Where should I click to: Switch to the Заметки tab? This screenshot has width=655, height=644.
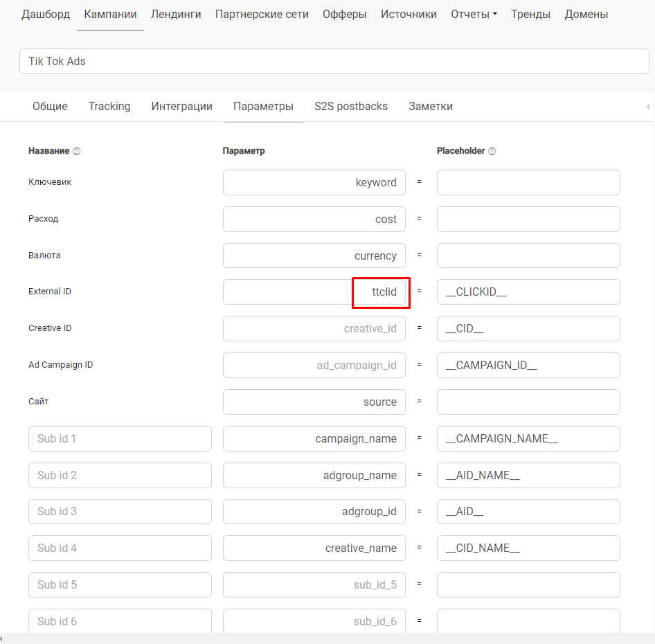431,106
